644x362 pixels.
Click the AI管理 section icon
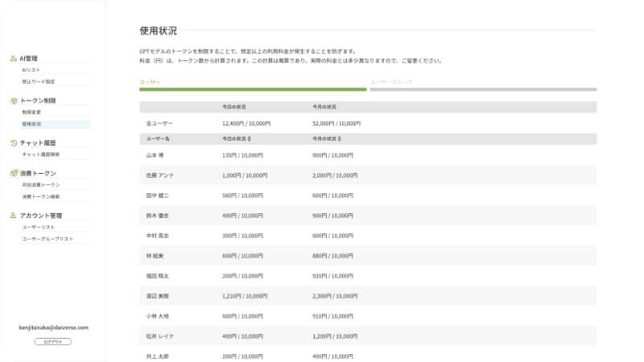coord(14,59)
